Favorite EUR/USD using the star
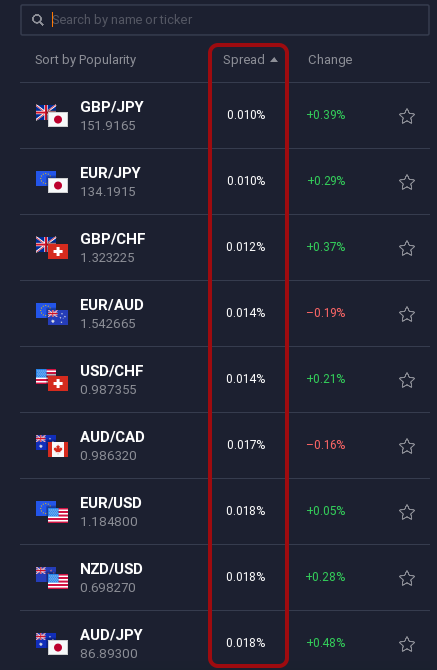The image size is (437, 670). click(407, 512)
